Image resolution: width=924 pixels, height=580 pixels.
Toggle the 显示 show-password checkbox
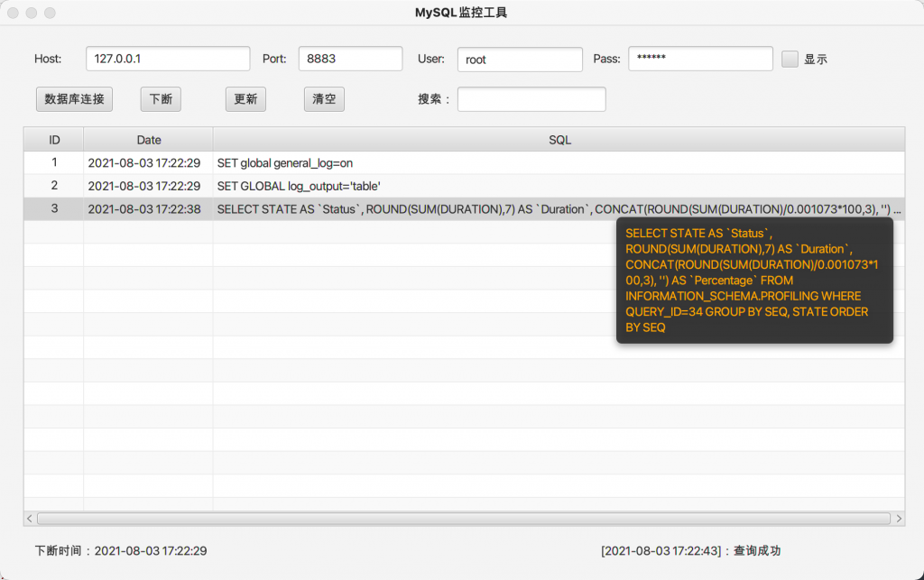point(790,59)
